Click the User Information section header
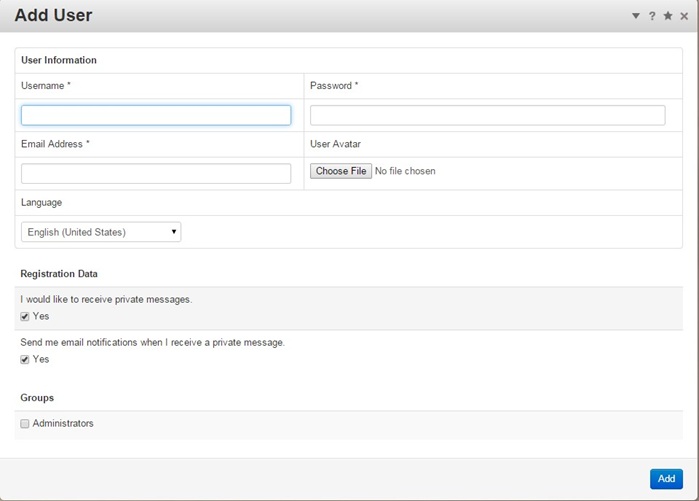Screen dimensions: 699x501 coord(59,60)
